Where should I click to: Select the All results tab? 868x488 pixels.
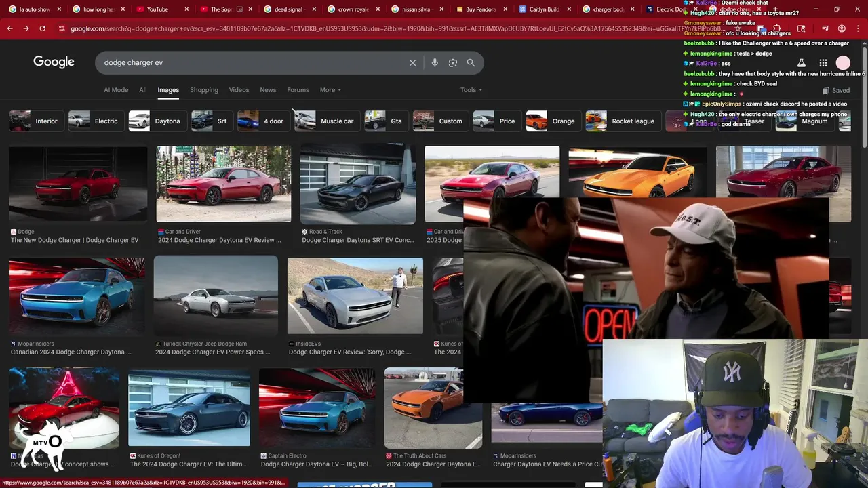142,90
